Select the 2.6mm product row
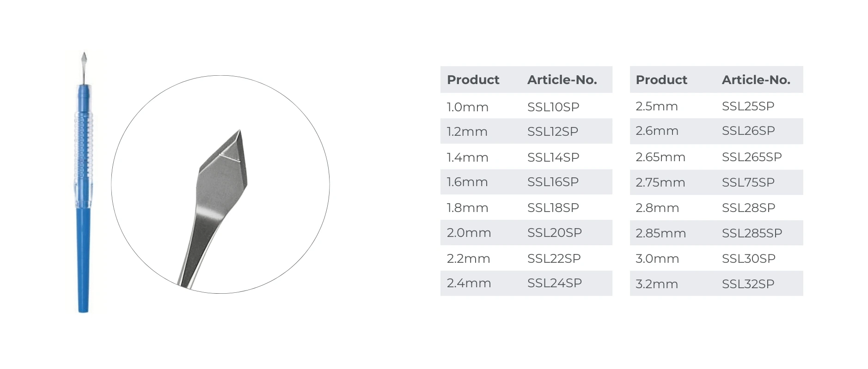This screenshot has width=868, height=369. 716,131
